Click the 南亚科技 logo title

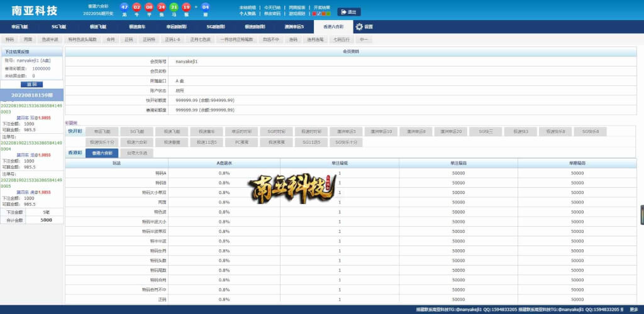click(35, 10)
